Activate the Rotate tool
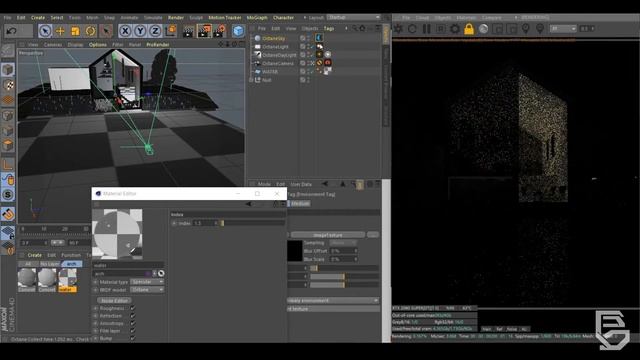Image resolution: width=640 pixels, height=360 pixels. coord(90,31)
